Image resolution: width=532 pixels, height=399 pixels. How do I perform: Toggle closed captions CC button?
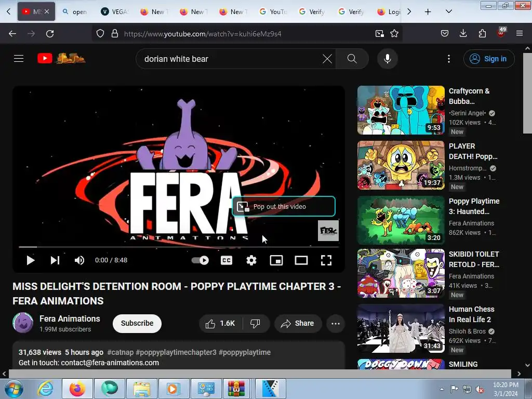[x=227, y=260]
